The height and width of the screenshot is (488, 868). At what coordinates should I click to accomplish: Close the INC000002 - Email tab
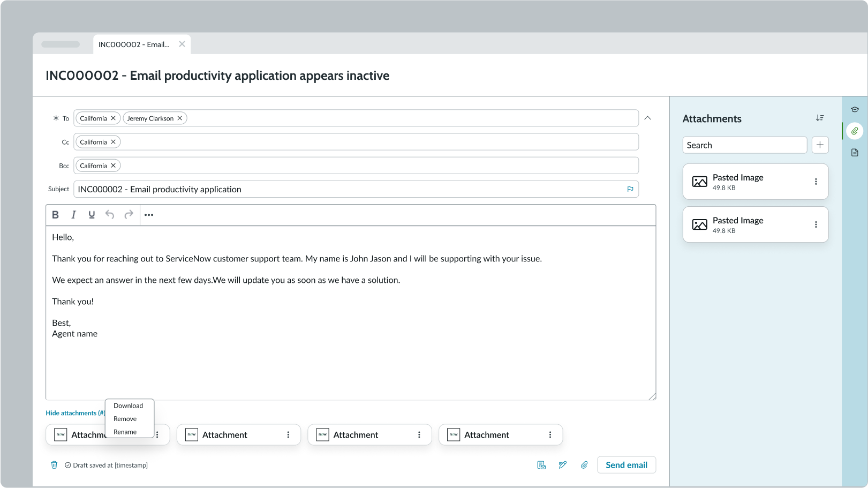coord(182,44)
